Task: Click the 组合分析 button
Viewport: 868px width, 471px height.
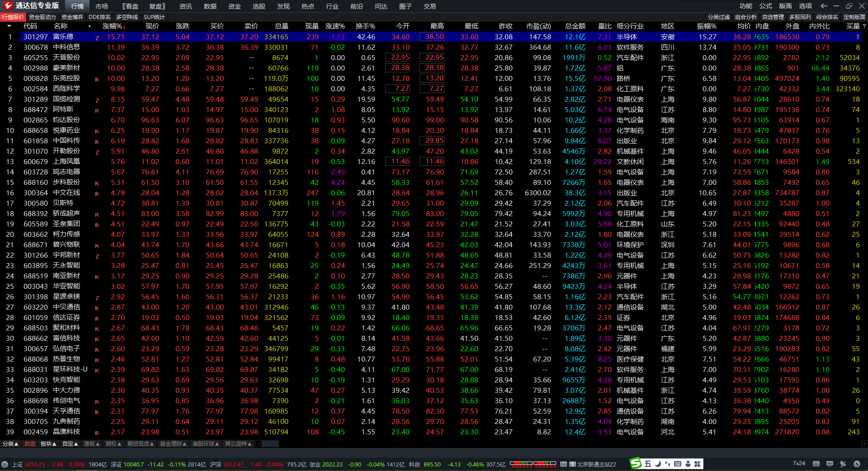Action: pos(746,17)
